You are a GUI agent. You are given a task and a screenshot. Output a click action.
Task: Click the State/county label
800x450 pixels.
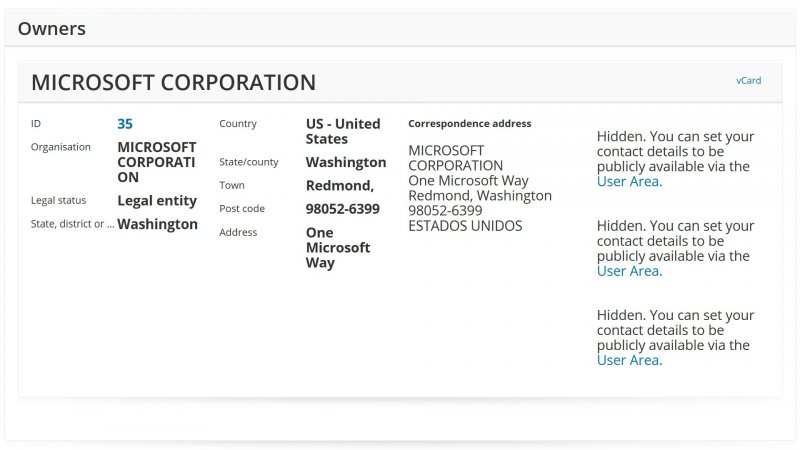point(248,162)
